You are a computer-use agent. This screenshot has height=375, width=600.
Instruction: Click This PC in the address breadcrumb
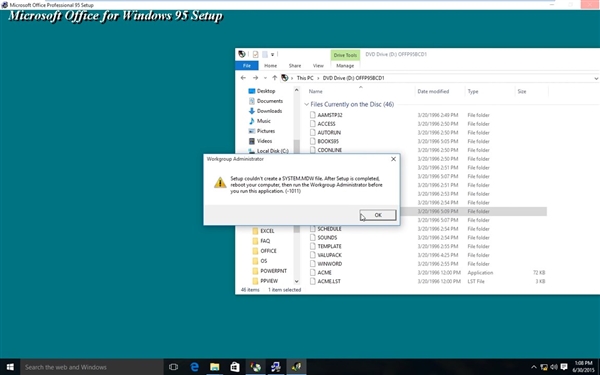(305, 78)
